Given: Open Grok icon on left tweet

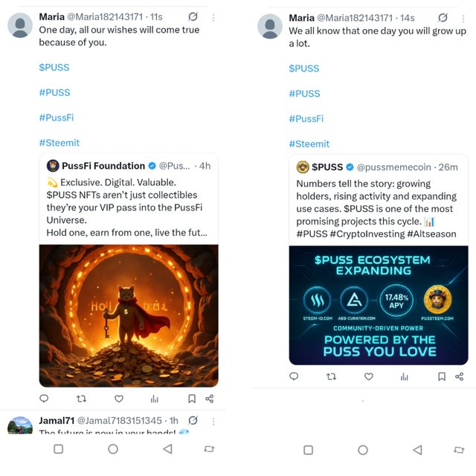Looking at the screenshot, I should [x=193, y=16].
